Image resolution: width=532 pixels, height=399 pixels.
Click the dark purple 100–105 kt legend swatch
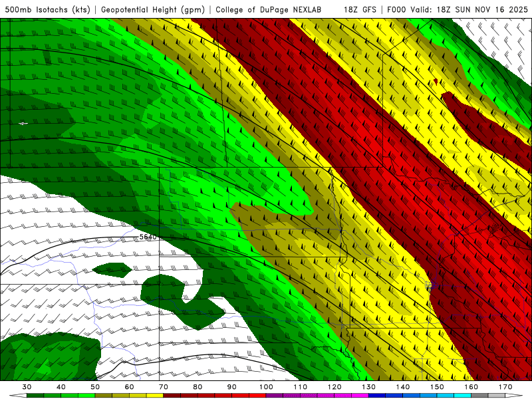pyautogui.click(x=275, y=396)
